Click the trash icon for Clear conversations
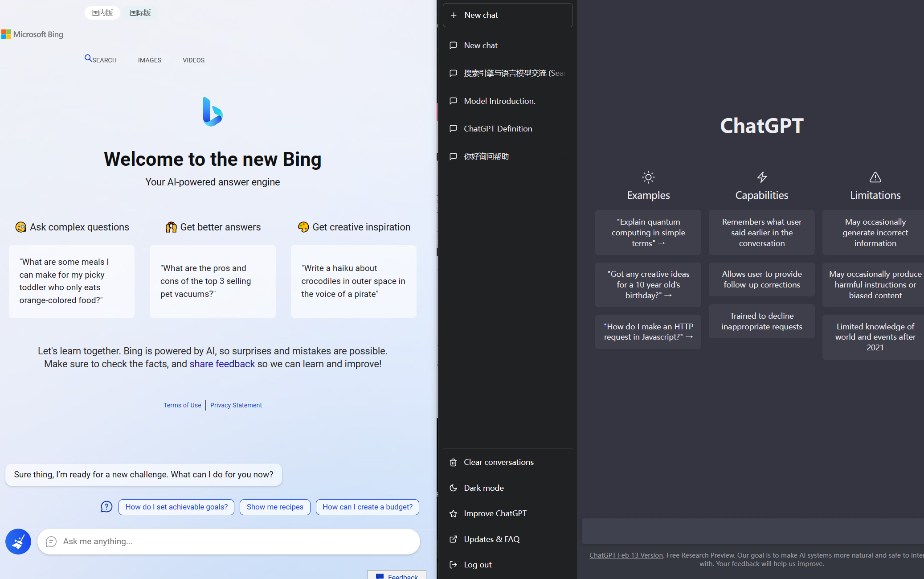This screenshot has height=579, width=924. (x=453, y=463)
